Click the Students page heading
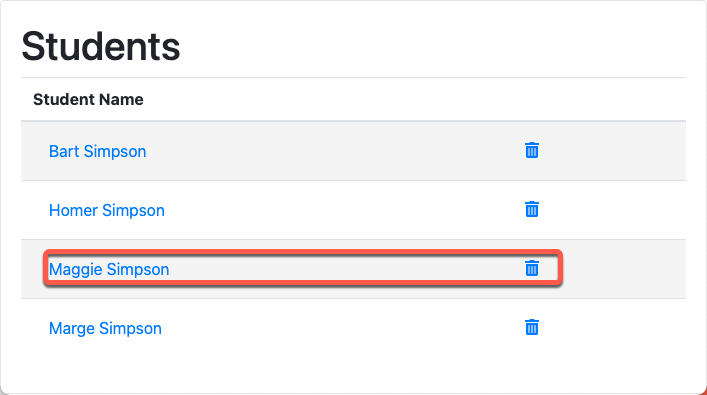Viewport: 707px width, 395px height. [101, 46]
